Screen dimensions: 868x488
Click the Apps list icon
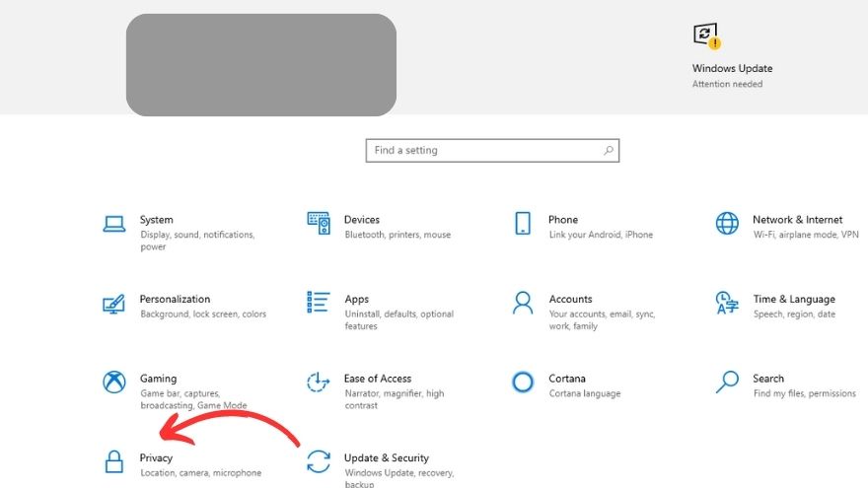pos(319,302)
